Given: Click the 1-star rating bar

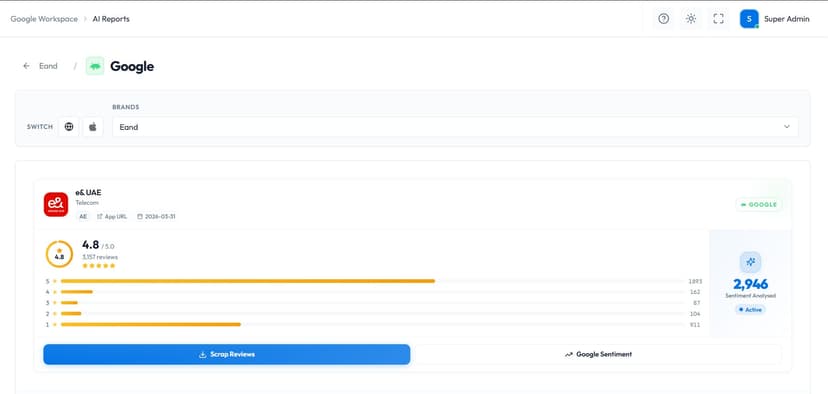Looking at the screenshot, I should tap(372, 324).
